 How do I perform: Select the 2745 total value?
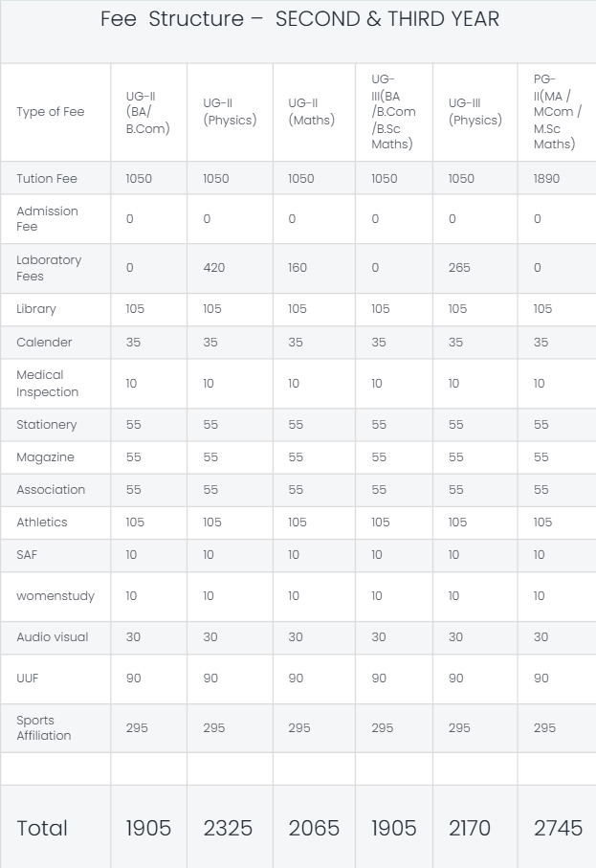coord(558,828)
